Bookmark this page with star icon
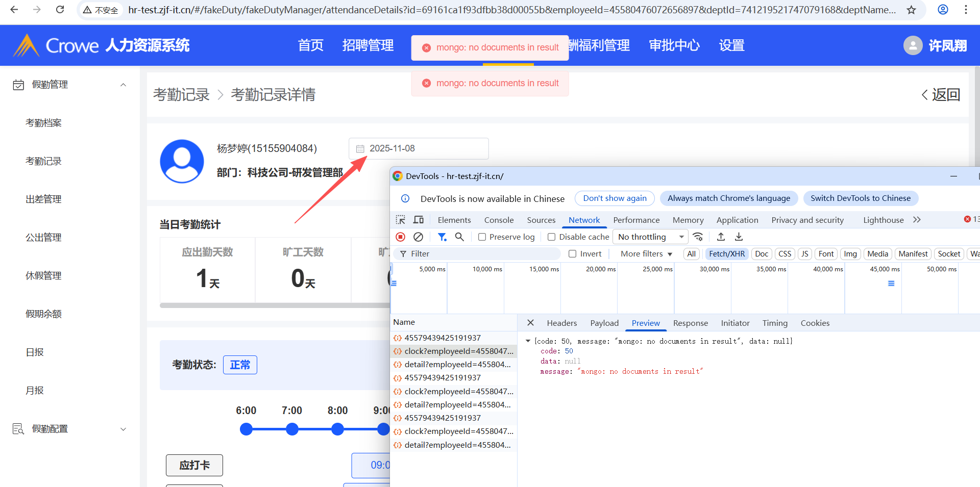Screen dimensions: 980x487 [x=911, y=10]
